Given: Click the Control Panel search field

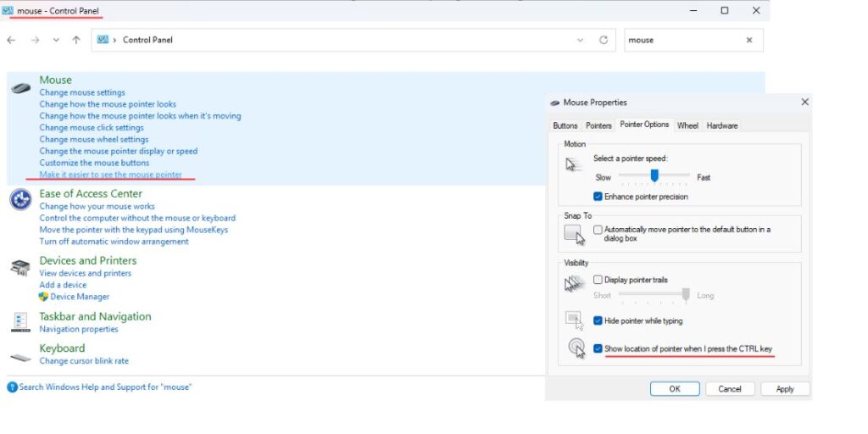Looking at the screenshot, I should (682, 40).
